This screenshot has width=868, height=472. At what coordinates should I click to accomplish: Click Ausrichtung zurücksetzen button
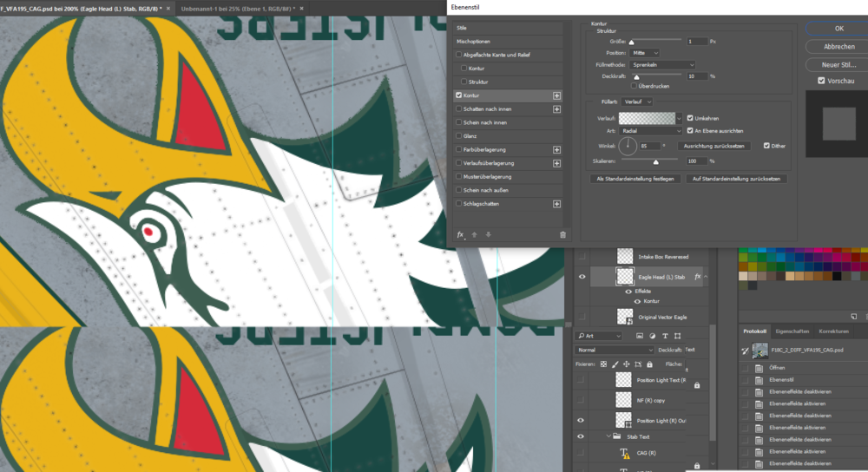click(x=713, y=146)
